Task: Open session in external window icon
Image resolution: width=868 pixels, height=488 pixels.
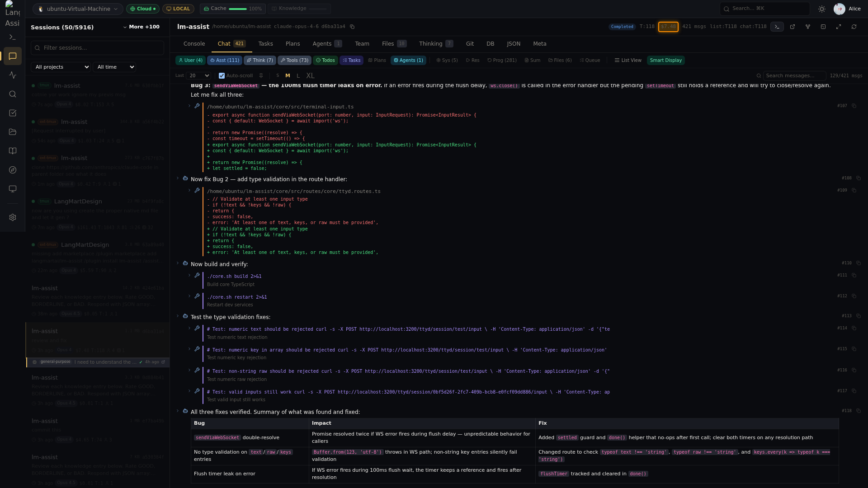Action: point(793,27)
